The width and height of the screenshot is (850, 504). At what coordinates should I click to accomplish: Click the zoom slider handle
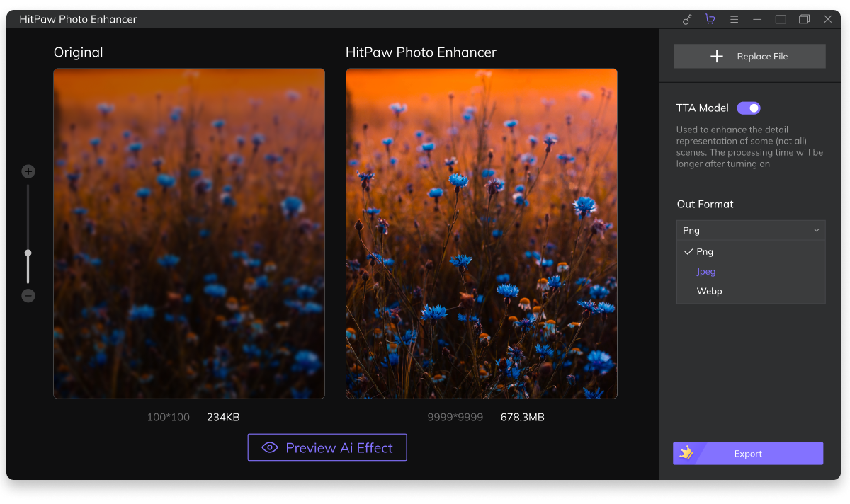click(x=28, y=253)
